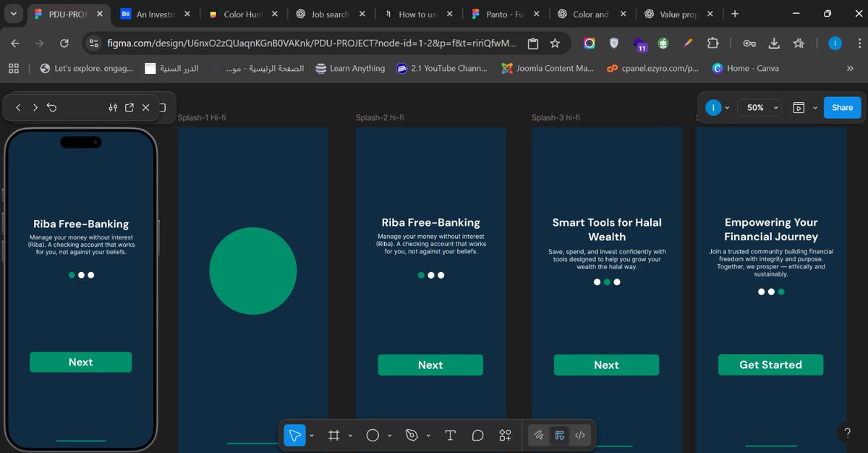Open the password key icon
The width and height of the screenshot is (868, 453).
749,43
